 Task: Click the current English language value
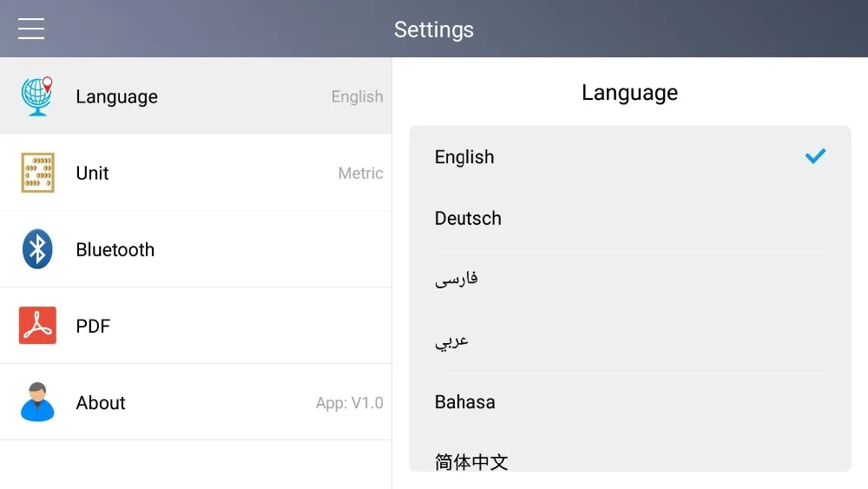pos(357,96)
